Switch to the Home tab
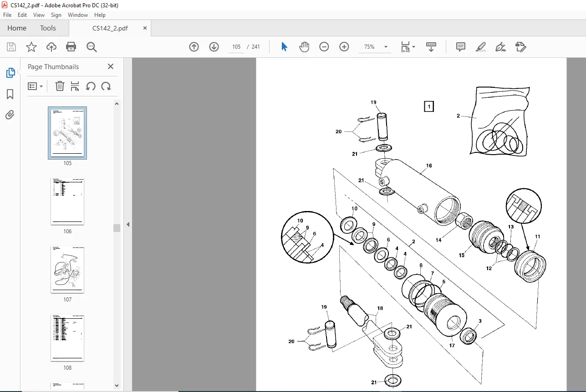Screen dimensions: 586x392 pos(17,28)
